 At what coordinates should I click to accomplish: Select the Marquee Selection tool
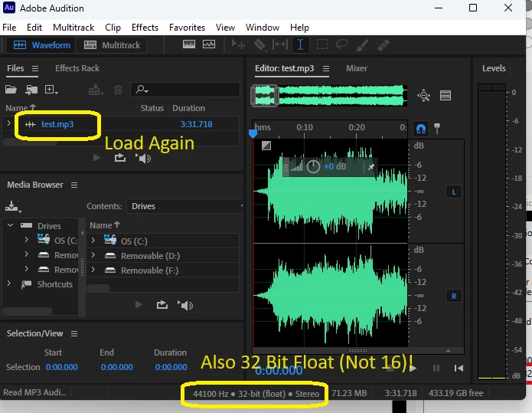coord(322,44)
